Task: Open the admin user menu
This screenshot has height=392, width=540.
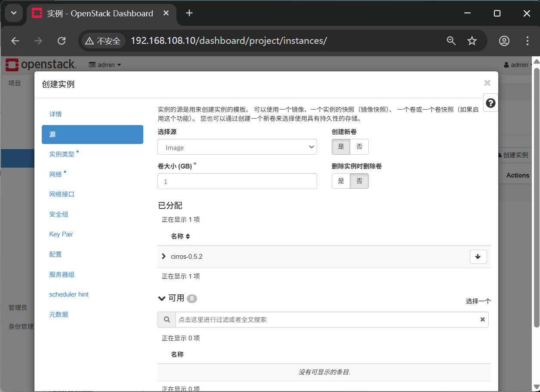Action: (518, 65)
